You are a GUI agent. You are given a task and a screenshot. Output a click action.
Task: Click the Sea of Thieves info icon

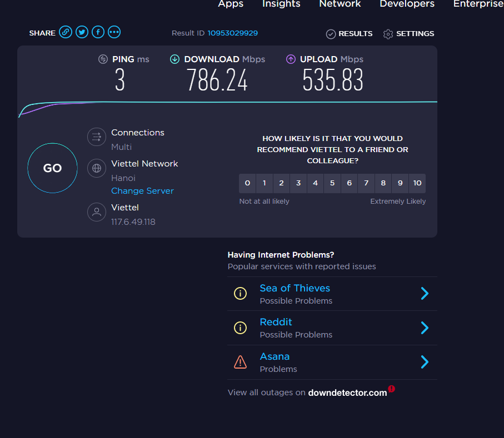241,293
